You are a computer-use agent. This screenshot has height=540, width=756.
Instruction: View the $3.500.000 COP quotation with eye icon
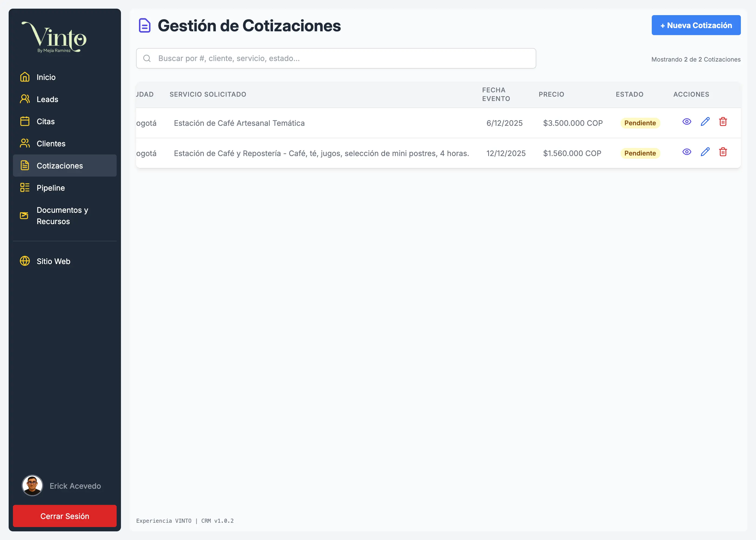pyautogui.click(x=687, y=122)
